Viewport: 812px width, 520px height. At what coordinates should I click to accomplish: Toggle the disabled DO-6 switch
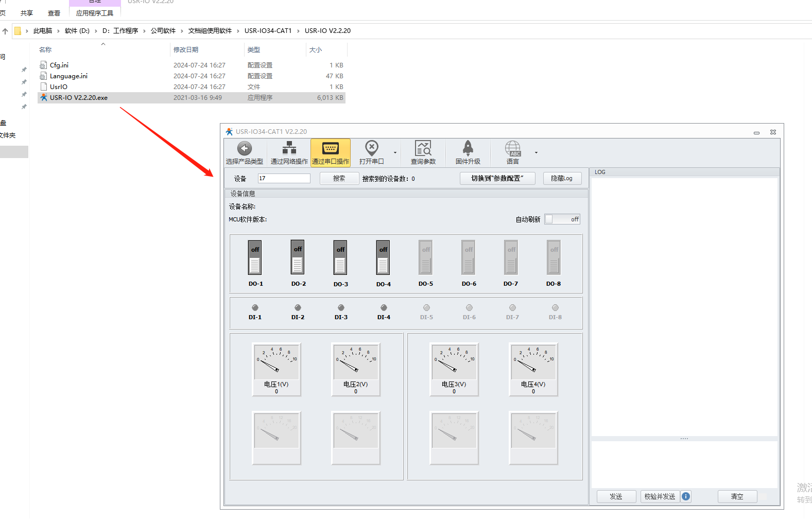pyautogui.click(x=469, y=257)
